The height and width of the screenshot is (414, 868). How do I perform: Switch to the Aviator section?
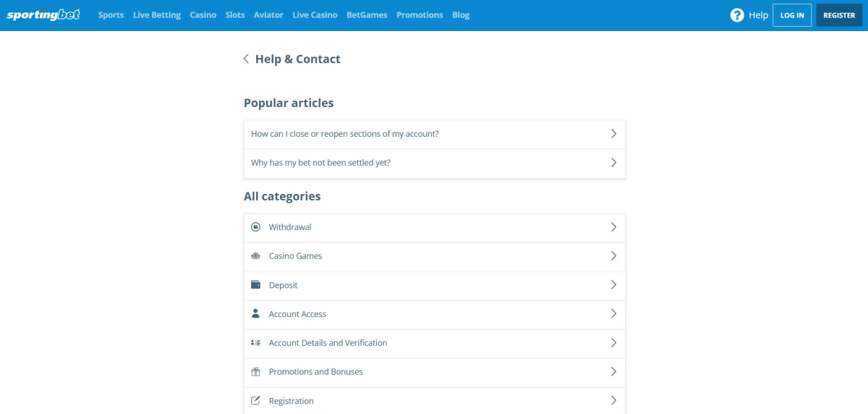pyautogui.click(x=268, y=15)
